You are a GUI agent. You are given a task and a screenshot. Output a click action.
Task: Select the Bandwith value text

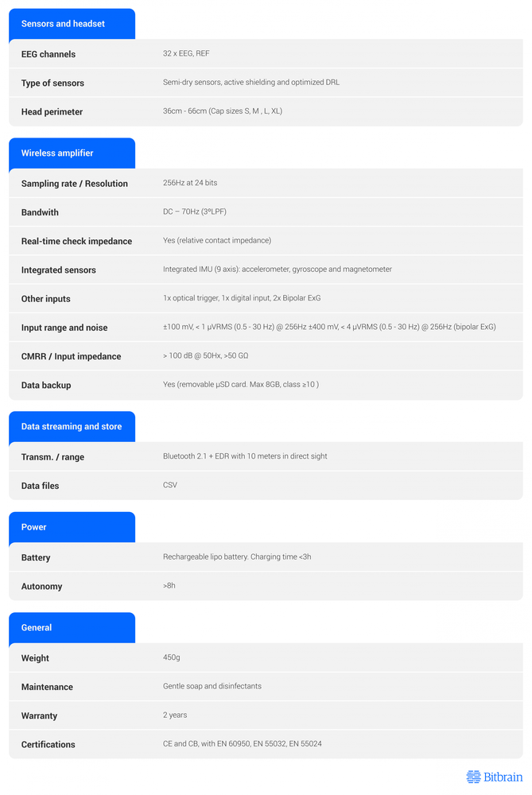pos(196,212)
